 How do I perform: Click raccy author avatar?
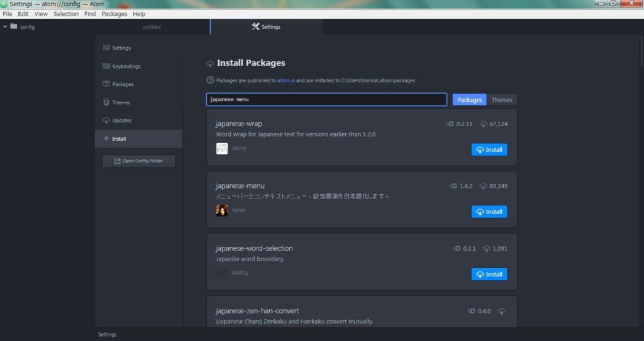click(222, 149)
